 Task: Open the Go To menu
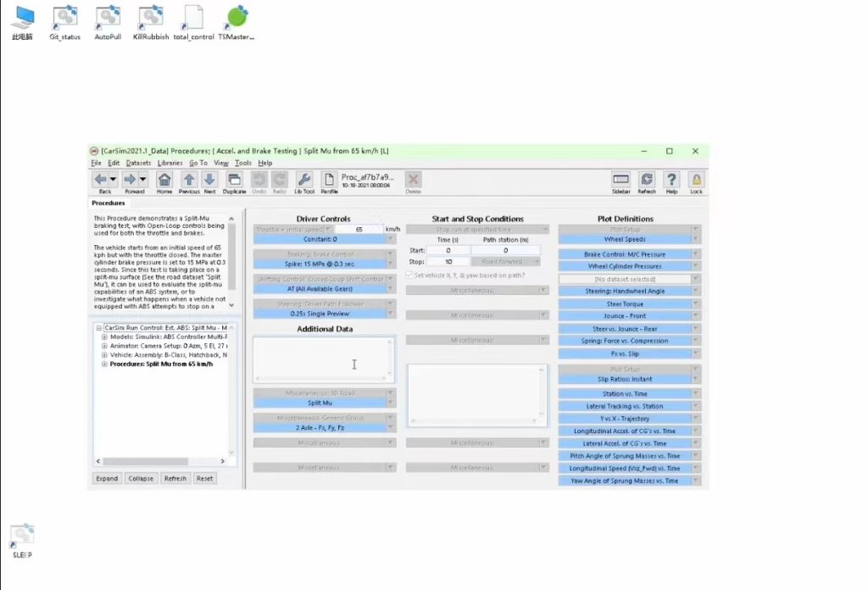[201, 162]
